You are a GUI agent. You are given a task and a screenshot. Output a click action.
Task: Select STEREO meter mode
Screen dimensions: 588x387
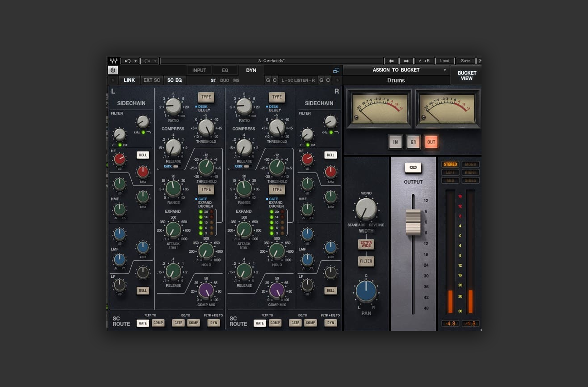pyautogui.click(x=450, y=164)
